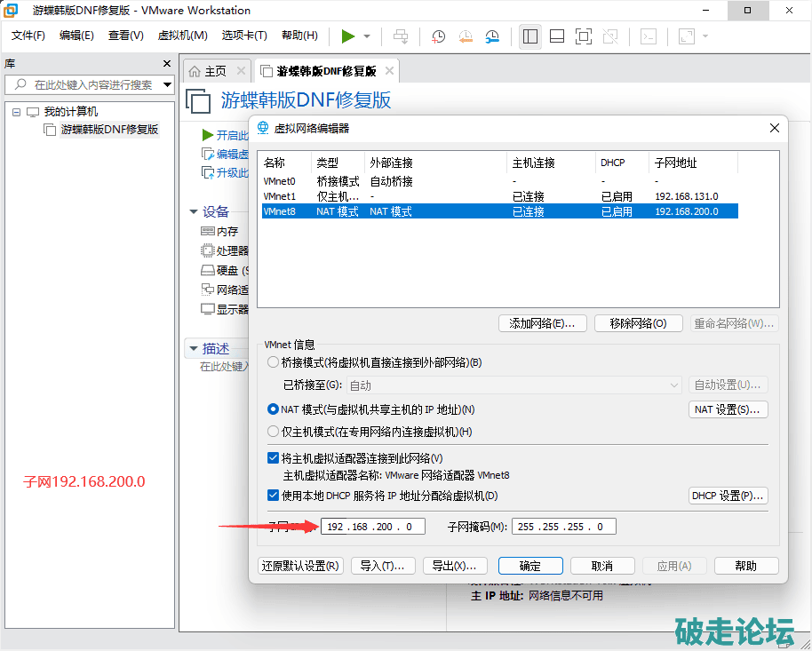Screen dimensions: 812x651
Task: Toggle connect host virtual adapter checkbox
Action: coord(274,458)
